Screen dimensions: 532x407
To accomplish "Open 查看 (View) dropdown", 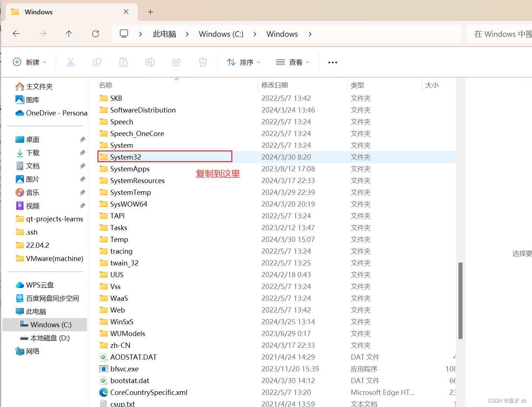I will 293,62.
